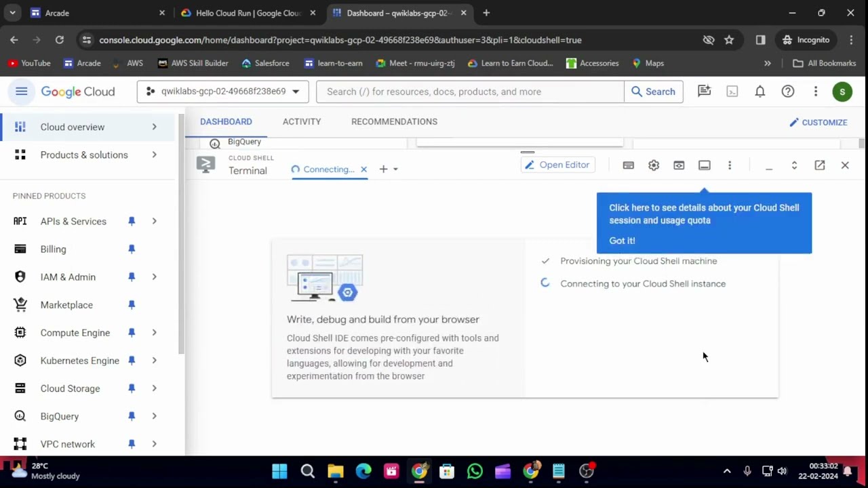Screen dimensions: 868x488
Task: Open Windows taskbar search
Action: 307,471
